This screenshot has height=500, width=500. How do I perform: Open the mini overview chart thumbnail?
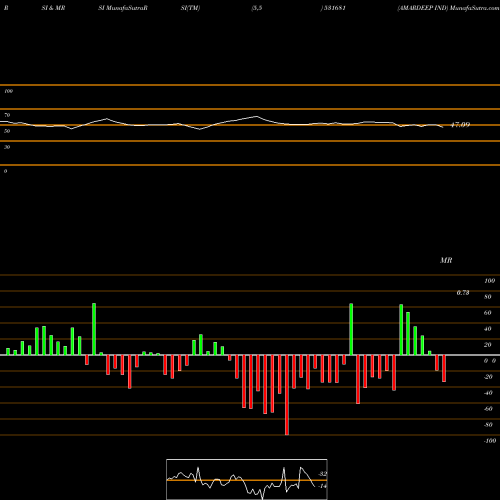(x=247, y=479)
